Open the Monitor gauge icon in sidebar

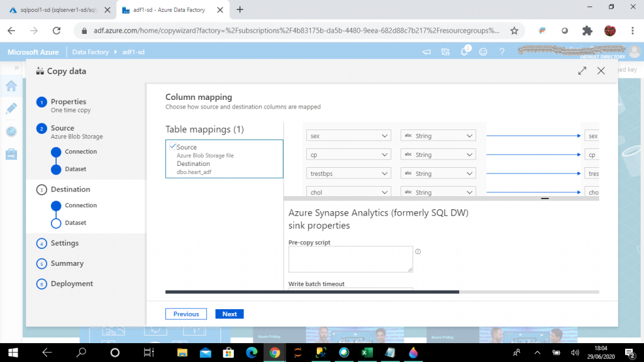tap(11, 131)
